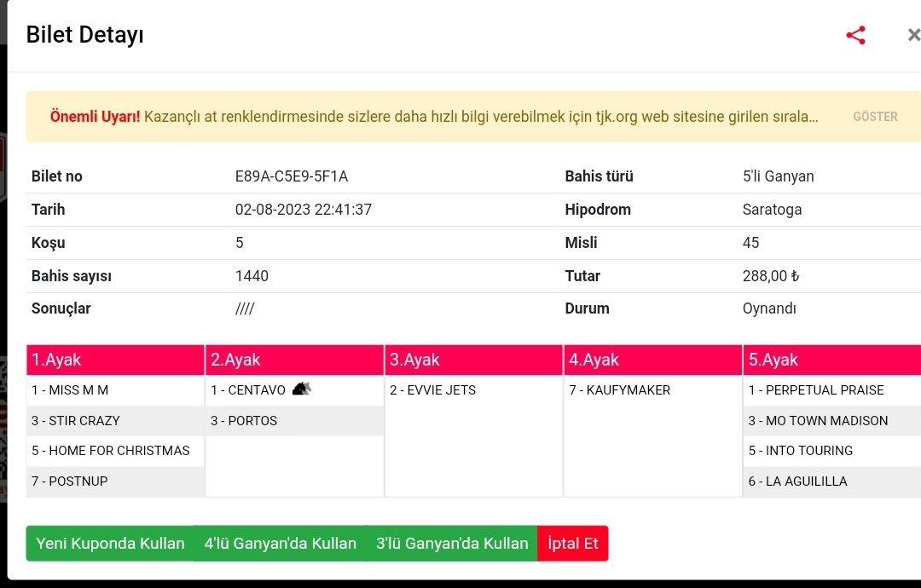Click Sonuçlar value ////

pyautogui.click(x=245, y=308)
